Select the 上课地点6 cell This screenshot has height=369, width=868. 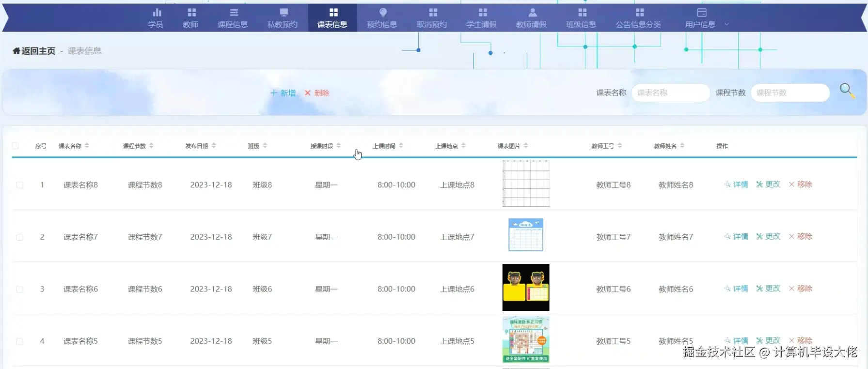pos(457,289)
